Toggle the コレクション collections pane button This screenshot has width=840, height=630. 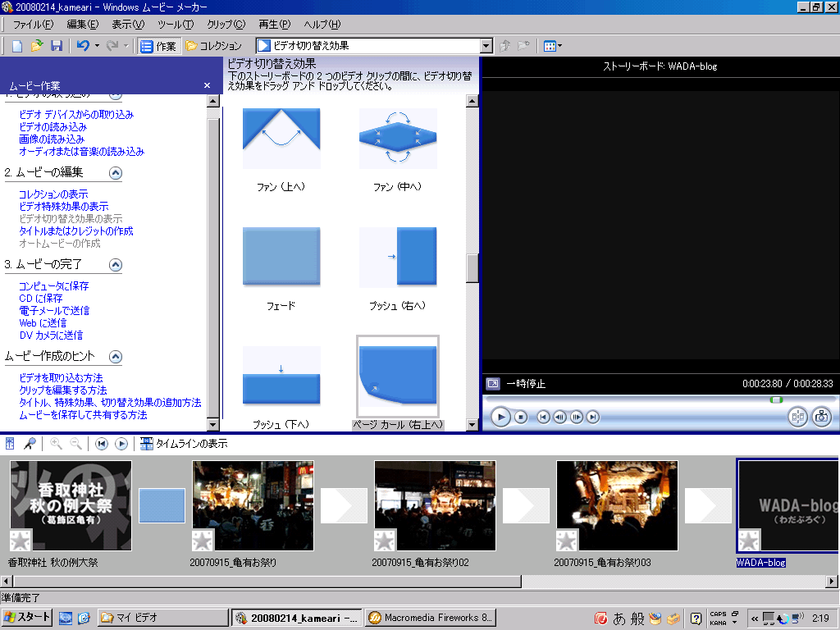213,46
